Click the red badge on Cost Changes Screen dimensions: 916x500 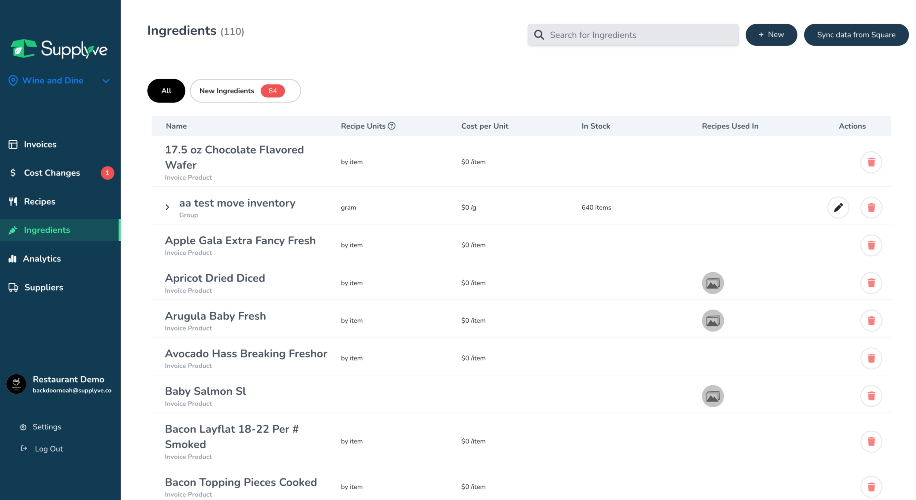point(107,173)
